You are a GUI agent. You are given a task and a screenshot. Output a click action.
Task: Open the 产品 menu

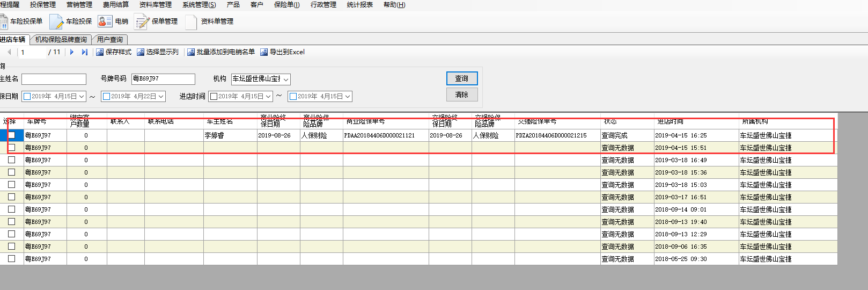coord(233,5)
